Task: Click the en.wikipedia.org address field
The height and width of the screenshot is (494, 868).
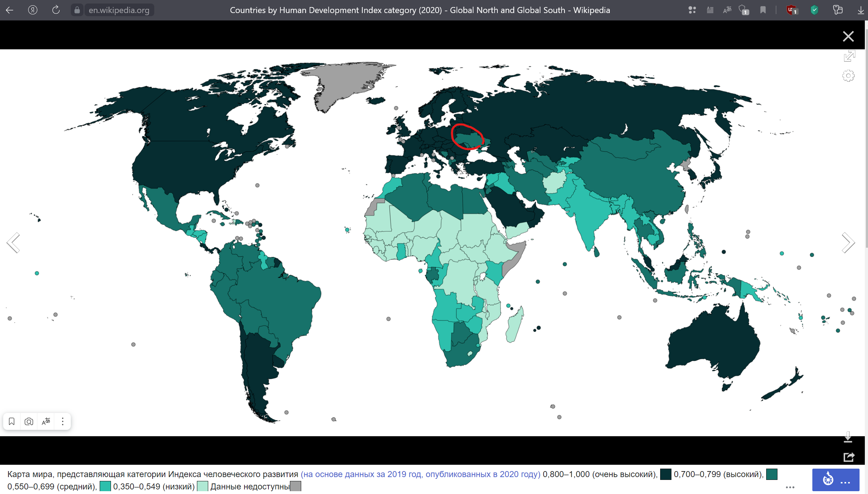Action: 119,10
